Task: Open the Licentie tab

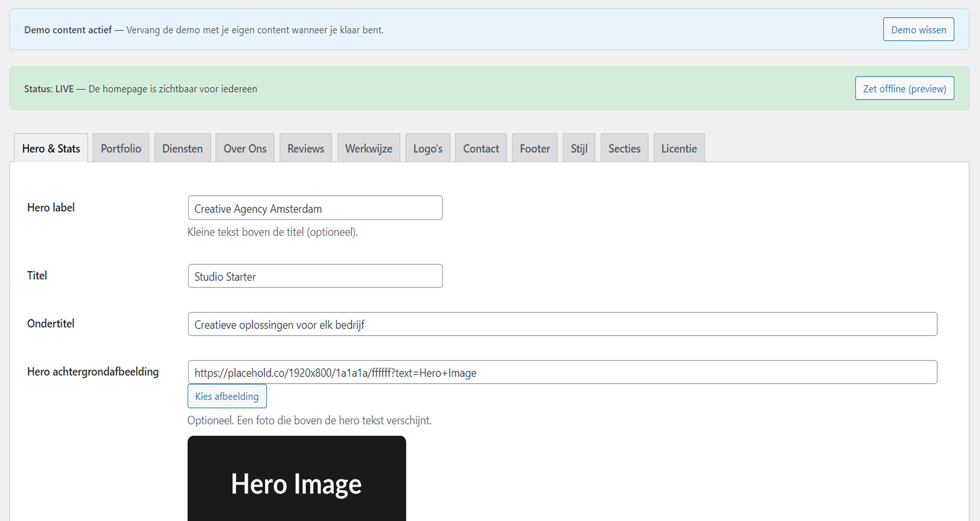Action: tap(679, 149)
